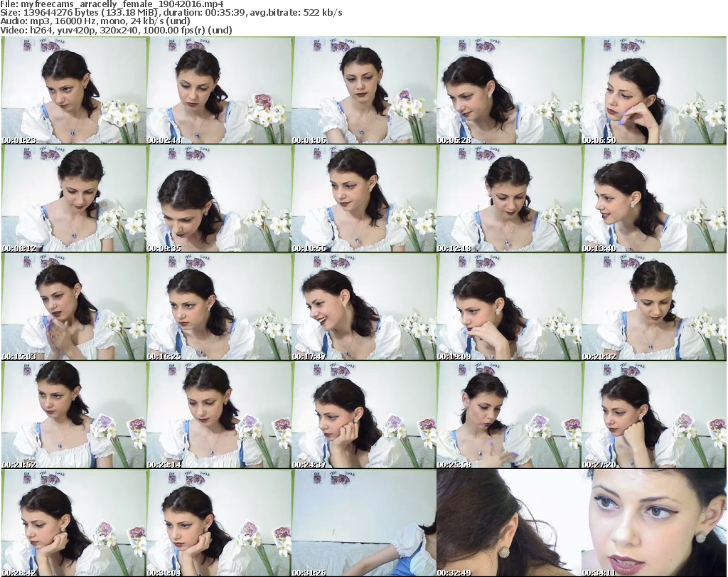The image size is (728, 577).
Task: Select the frame timestamped 00:28:42
Action: (x=74, y=523)
